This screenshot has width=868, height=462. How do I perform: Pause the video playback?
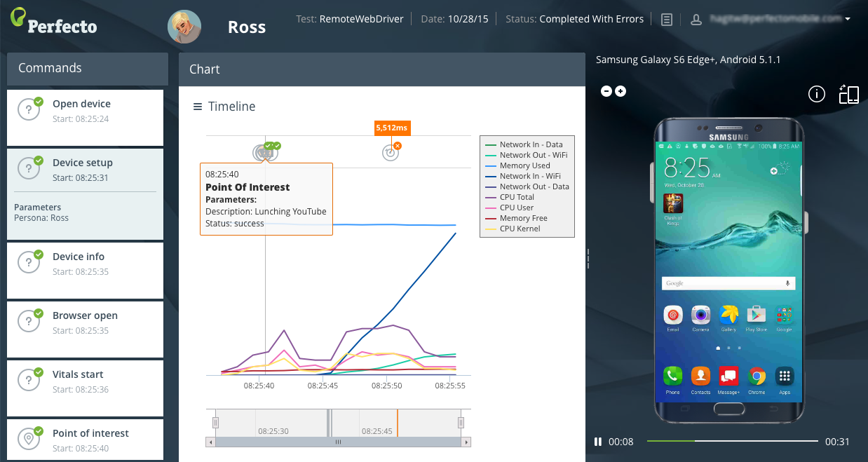(x=598, y=442)
